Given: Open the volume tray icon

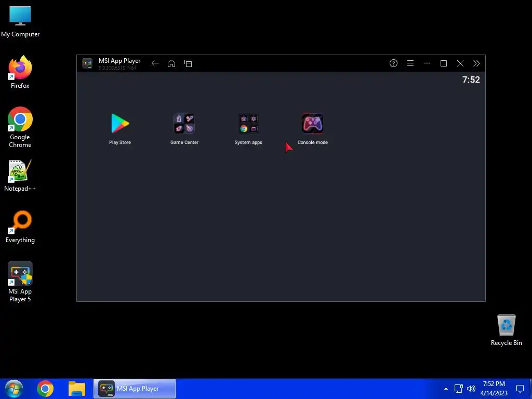Looking at the screenshot, I should (471, 389).
